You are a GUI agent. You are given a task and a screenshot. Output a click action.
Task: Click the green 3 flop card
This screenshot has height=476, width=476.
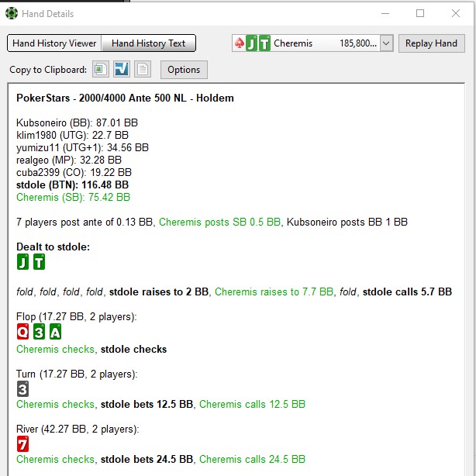coord(39,332)
